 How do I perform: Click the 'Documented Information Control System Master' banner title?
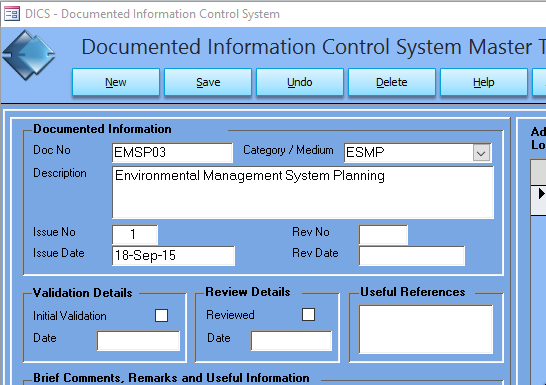point(307,47)
